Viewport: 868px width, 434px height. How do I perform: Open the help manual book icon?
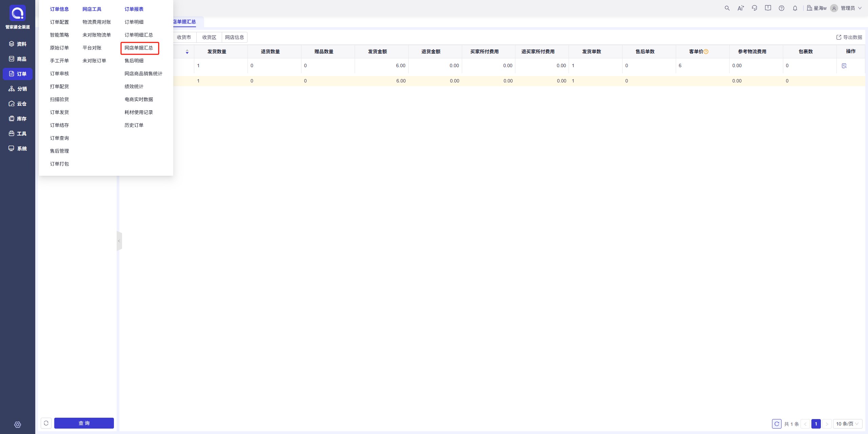pos(768,8)
